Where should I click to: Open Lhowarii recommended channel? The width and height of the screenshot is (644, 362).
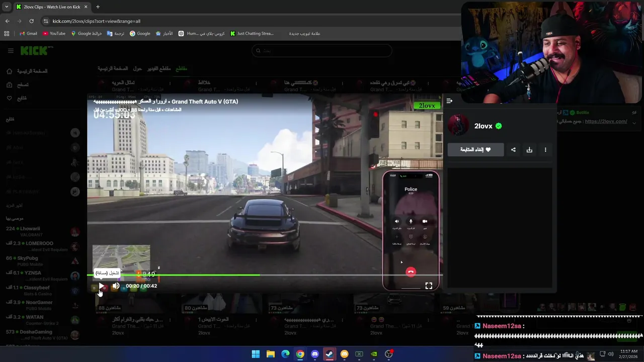43,231
